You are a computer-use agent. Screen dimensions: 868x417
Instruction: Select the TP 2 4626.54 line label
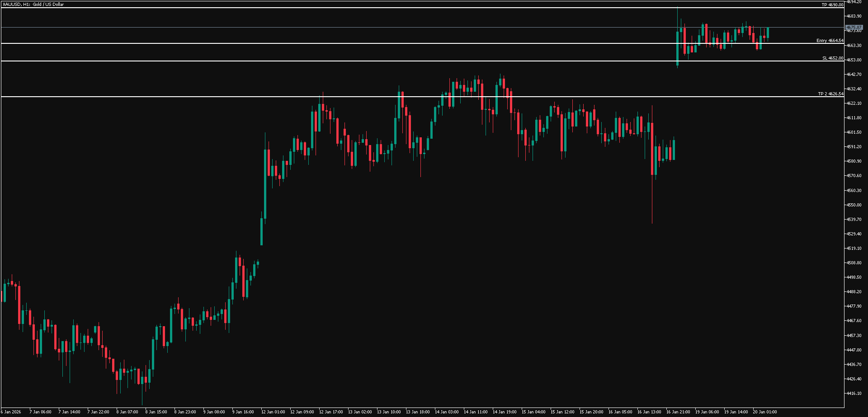click(x=830, y=94)
